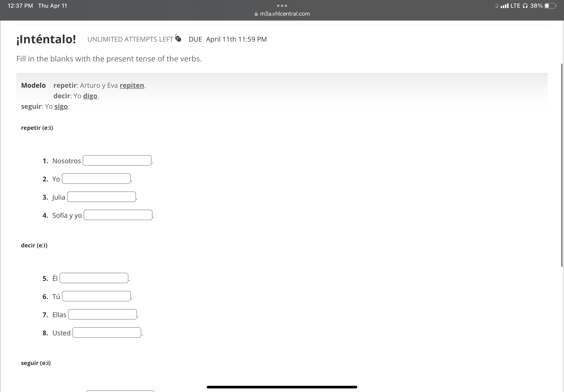
Task: Click the underlined model answer repiten
Action: click(x=132, y=85)
